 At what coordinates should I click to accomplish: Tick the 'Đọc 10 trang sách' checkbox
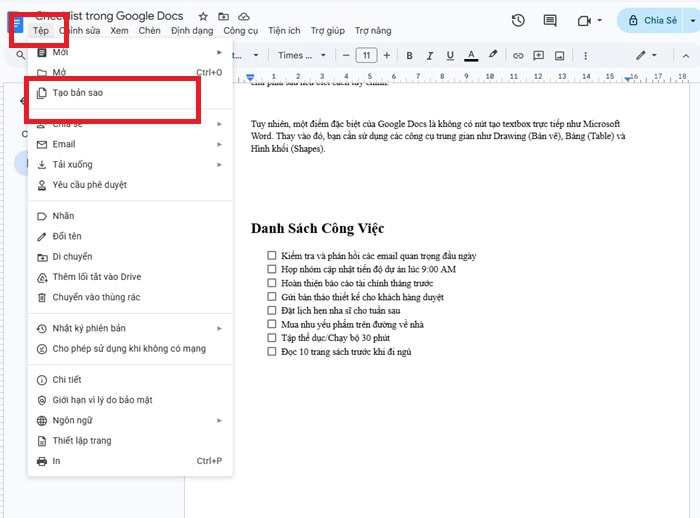point(271,352)
